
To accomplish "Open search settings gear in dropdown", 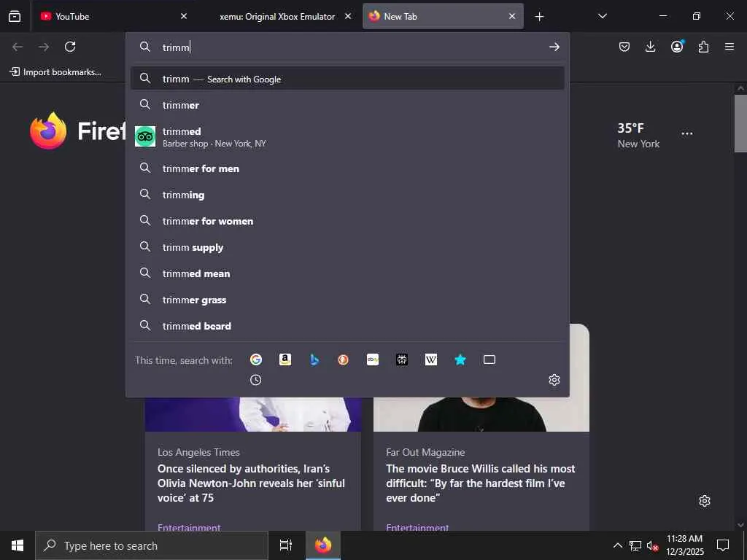I will coord(554,379).
